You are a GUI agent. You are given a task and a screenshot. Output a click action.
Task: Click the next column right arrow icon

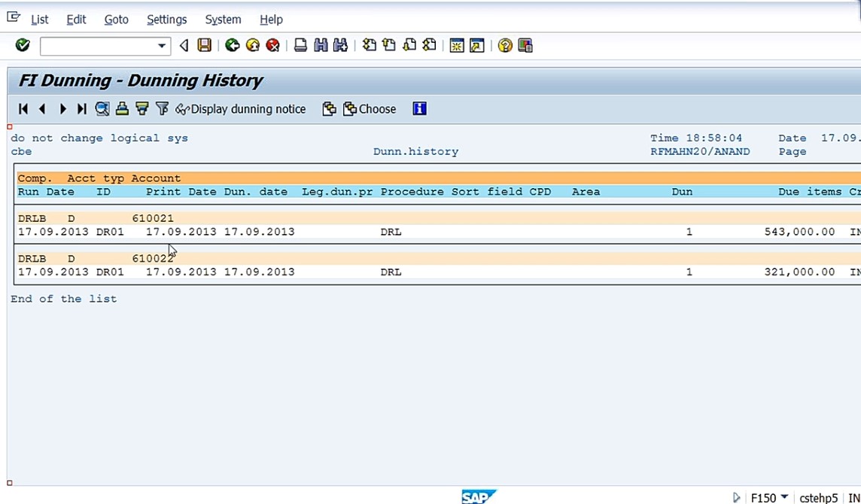coord(62,109)
